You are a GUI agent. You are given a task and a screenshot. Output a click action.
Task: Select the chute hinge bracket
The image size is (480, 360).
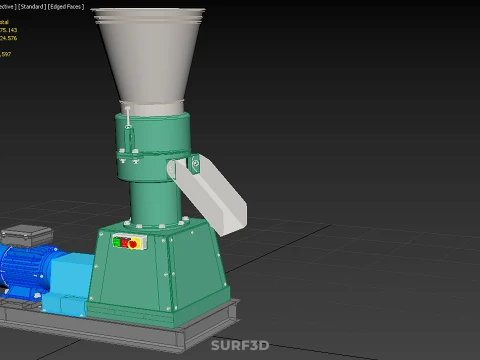(x=195, y=164)
